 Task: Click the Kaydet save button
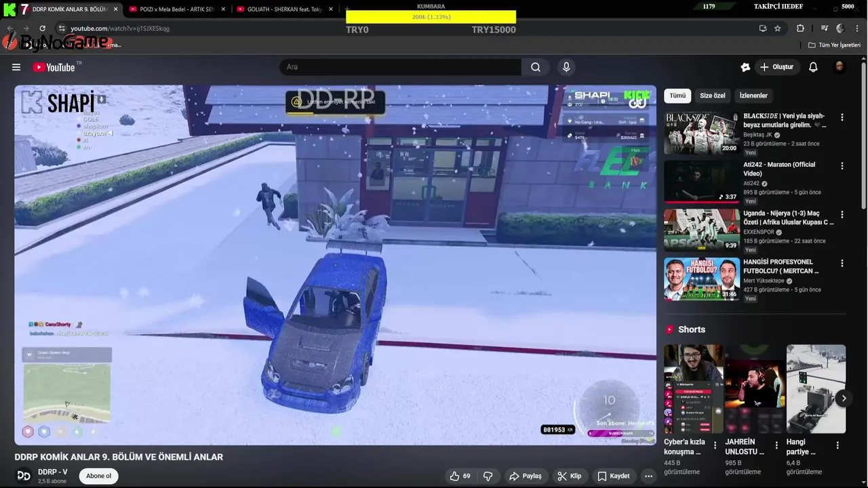point(613,476)
